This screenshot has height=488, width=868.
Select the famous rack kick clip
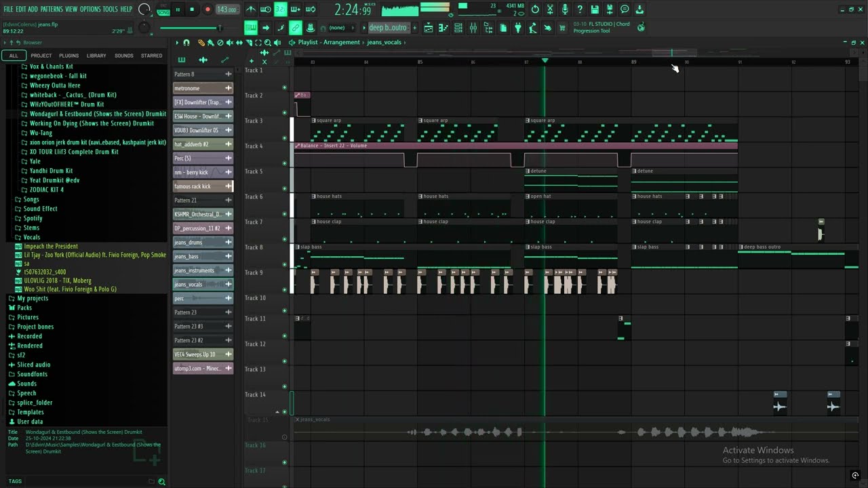[x=203, y=186]
